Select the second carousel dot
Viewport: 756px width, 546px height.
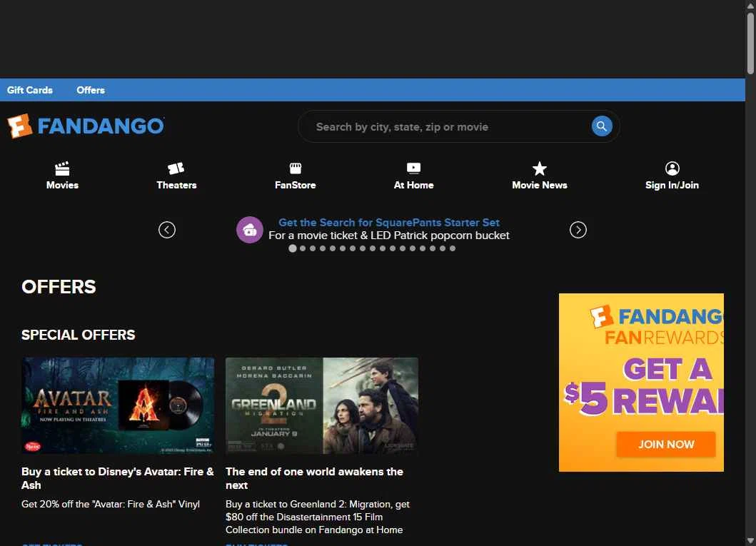pyautogui.click(x=302, y=248)
